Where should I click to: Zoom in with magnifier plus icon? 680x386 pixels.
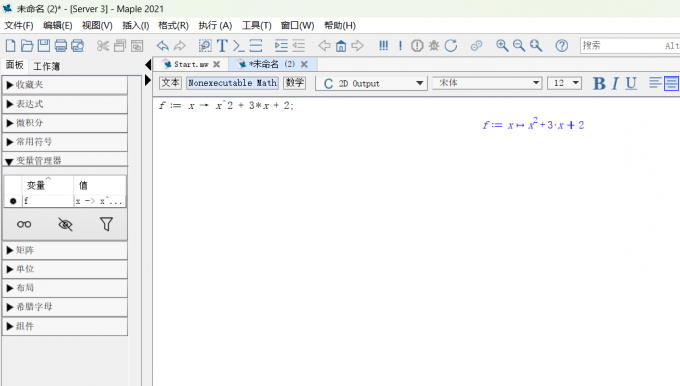[x=502, y=46]
